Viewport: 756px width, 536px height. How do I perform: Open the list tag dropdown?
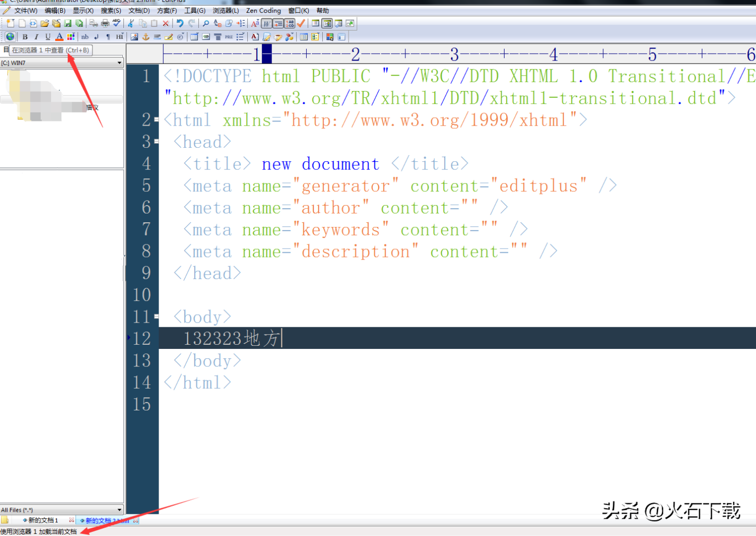[241, 37]
